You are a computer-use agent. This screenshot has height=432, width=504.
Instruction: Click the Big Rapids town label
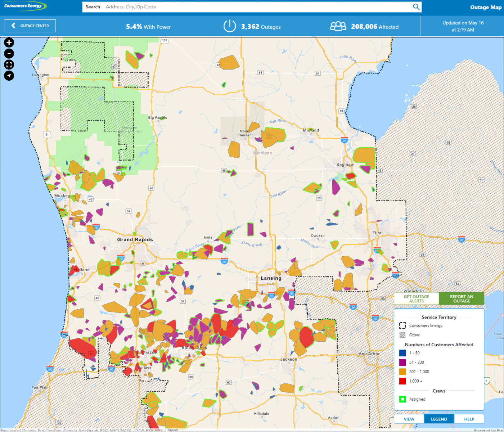pyautogui.click(x=158, y=118)
